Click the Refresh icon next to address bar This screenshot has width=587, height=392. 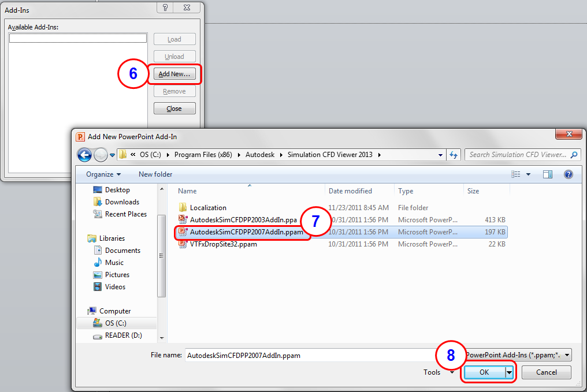pos(454,155)
